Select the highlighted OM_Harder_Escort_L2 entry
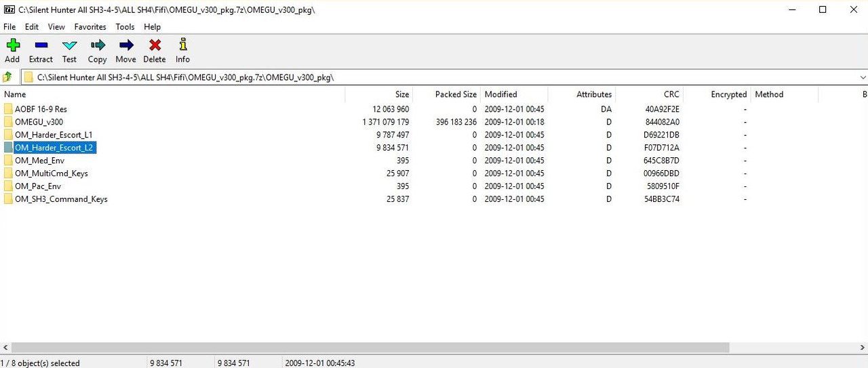The width and height of the screenshot is (868, 368). [54, 148]
